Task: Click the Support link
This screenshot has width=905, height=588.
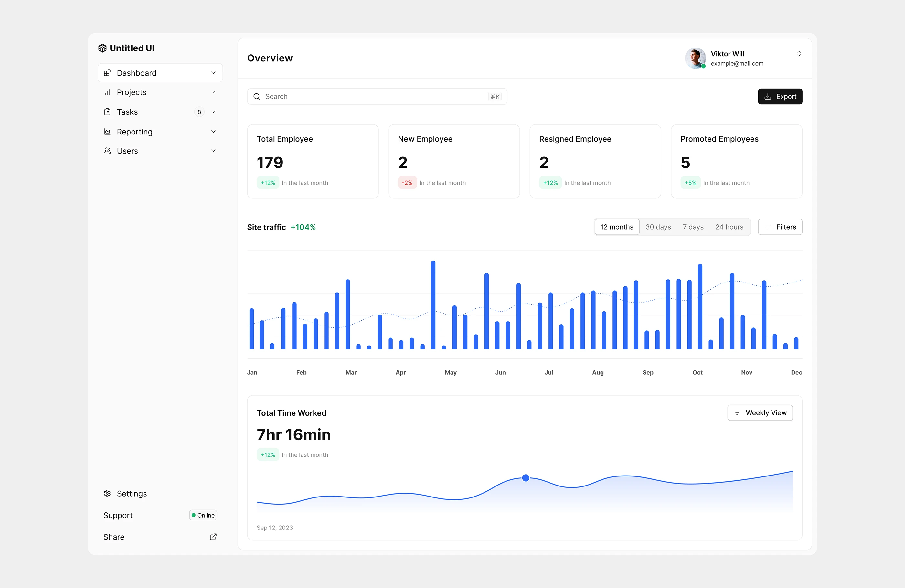Action: click(x=118, y=515)
